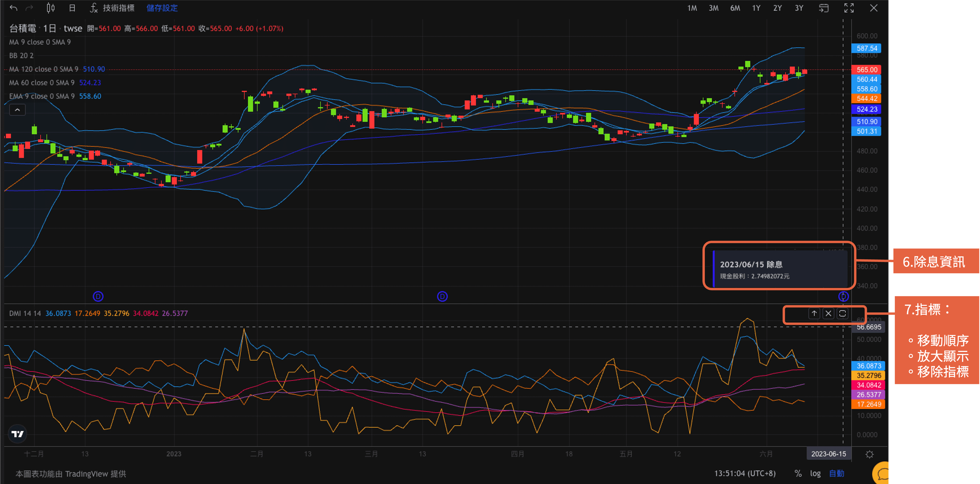Enable logarithmic scale via log toggle

815,474
